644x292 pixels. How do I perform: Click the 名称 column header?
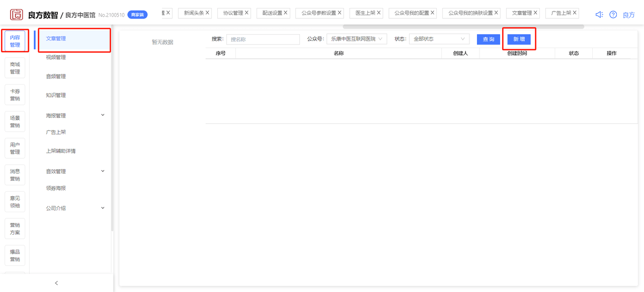pos(339,53)
